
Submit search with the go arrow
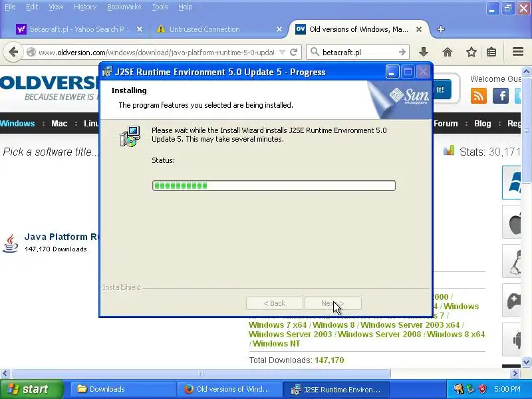(x=402, y=52)
